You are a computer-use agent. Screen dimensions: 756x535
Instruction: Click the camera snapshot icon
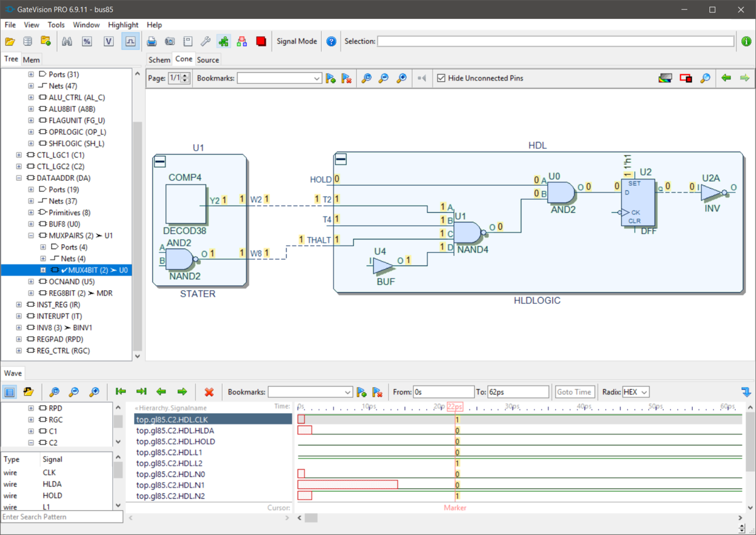tap(170, 41)
